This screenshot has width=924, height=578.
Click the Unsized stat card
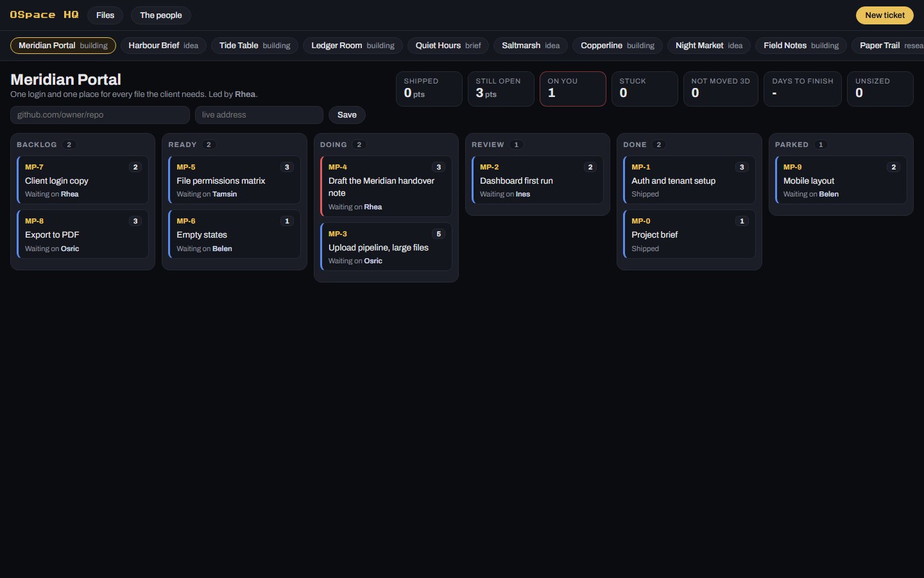pos(880,89)
